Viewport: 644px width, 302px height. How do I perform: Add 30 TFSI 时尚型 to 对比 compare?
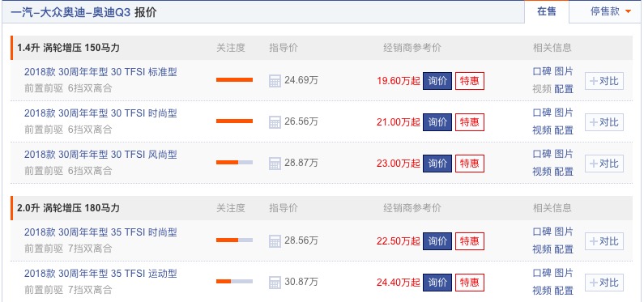tap(604, 122)
